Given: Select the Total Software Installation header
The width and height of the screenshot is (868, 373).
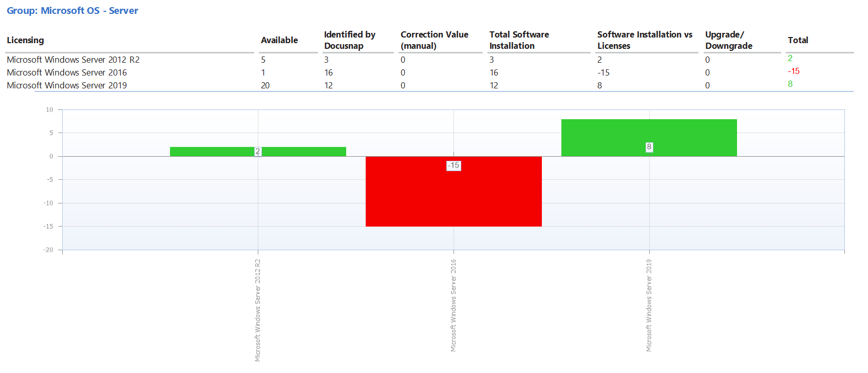Looking at the screenshot, I should click(519, 40).
